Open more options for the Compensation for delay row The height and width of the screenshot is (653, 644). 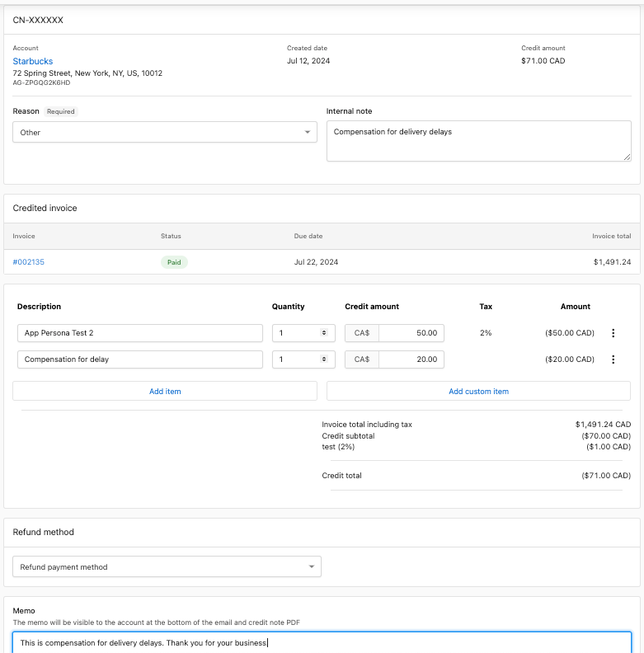pyautogui.click(x=613, y=359)
